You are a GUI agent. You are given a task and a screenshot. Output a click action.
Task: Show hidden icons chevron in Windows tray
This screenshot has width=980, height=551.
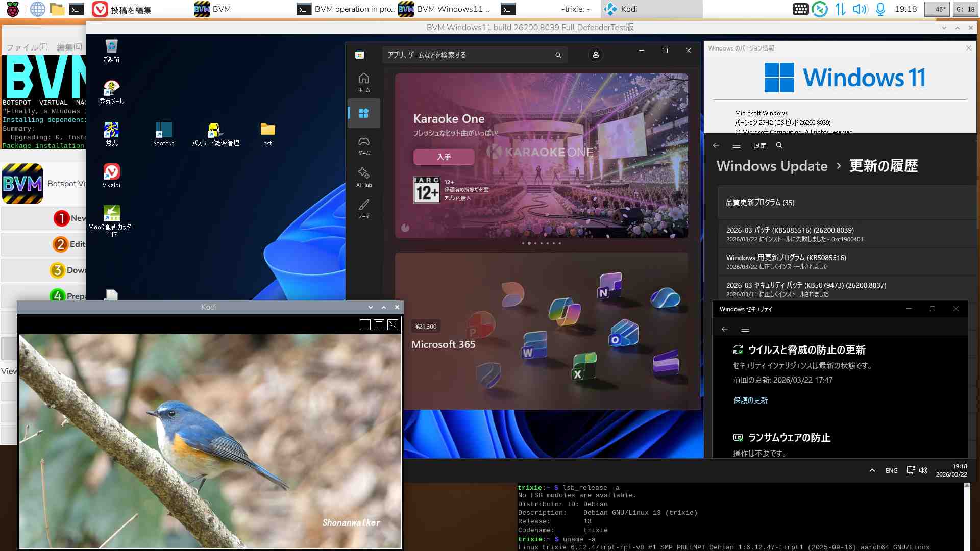[x=872, y=470]
